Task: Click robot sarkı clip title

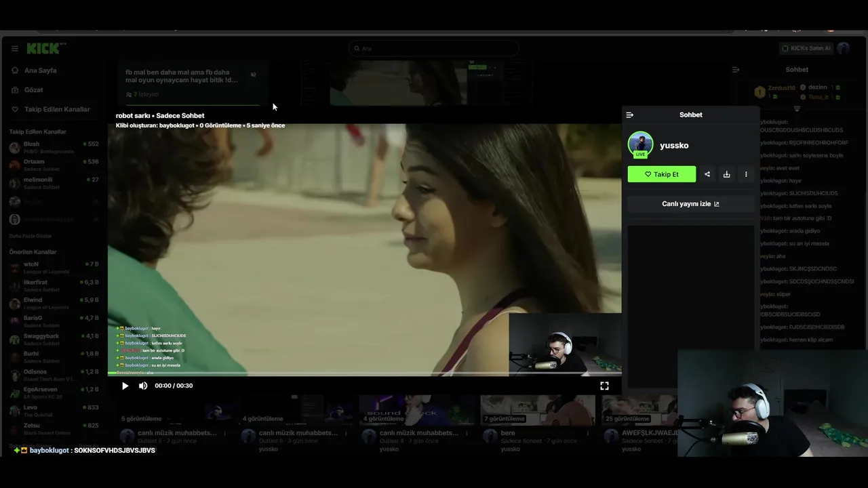Action: coord(132,115)
